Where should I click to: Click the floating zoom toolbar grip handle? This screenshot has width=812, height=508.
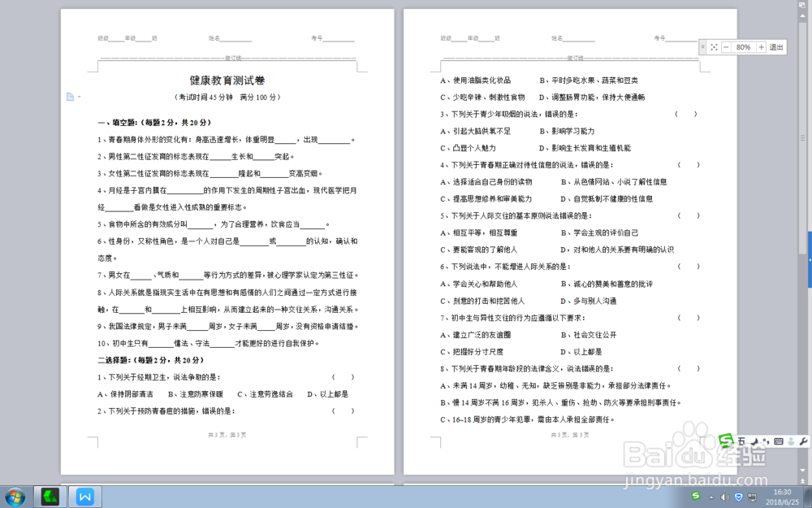(702, 47)
